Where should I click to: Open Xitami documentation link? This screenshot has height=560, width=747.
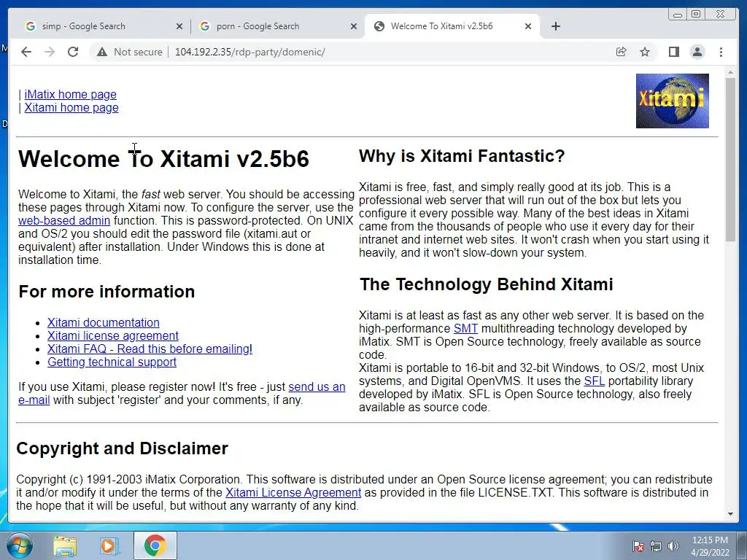[x=104, y=322]
